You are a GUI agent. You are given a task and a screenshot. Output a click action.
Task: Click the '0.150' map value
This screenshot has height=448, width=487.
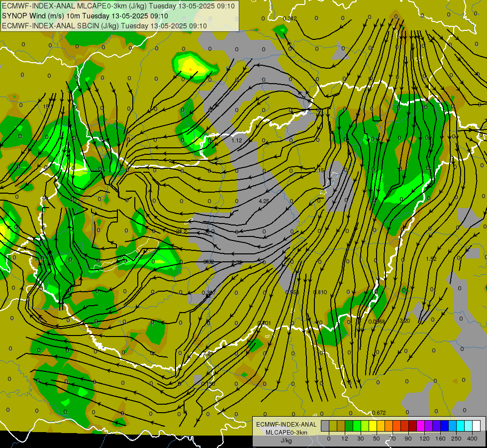click(x=208, y=384)
